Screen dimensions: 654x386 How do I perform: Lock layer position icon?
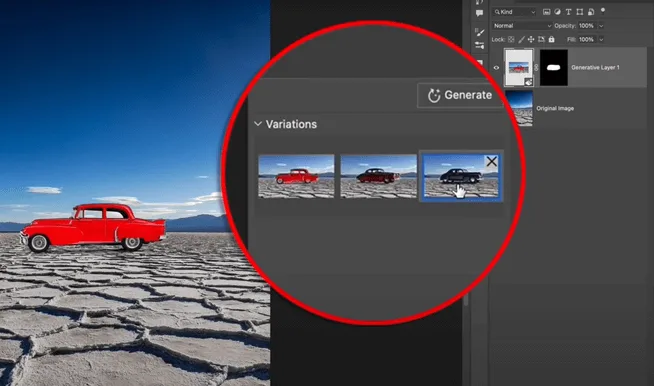coord(531,40)
